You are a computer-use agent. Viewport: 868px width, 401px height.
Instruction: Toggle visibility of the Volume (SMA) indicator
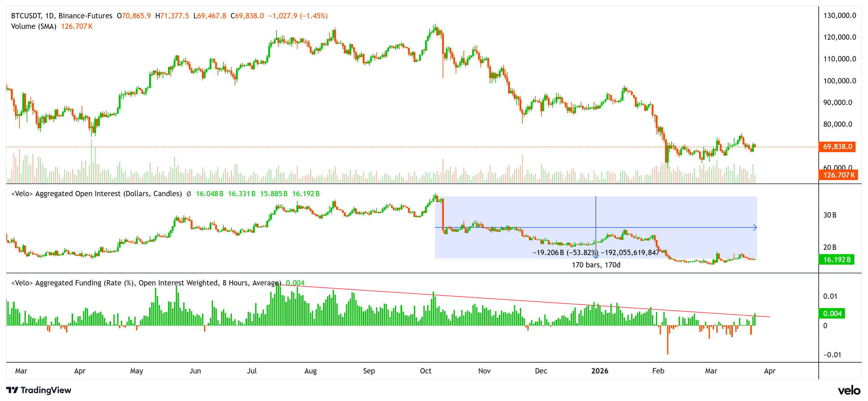tap(33, 26)
